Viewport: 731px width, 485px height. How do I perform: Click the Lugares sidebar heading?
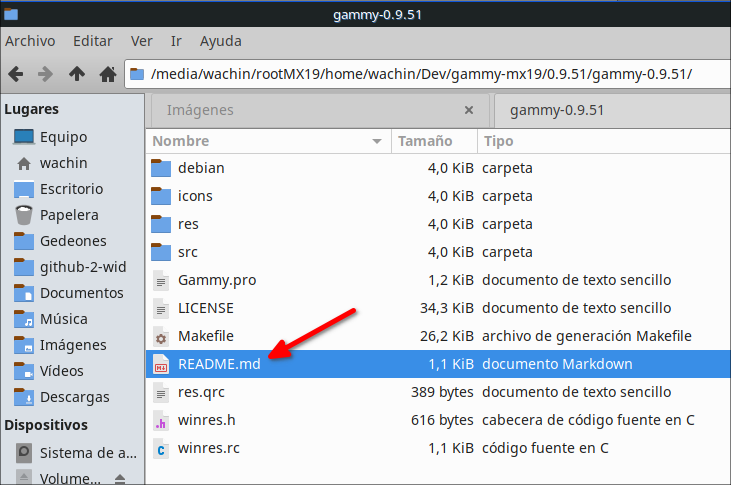tap(32, 109)
